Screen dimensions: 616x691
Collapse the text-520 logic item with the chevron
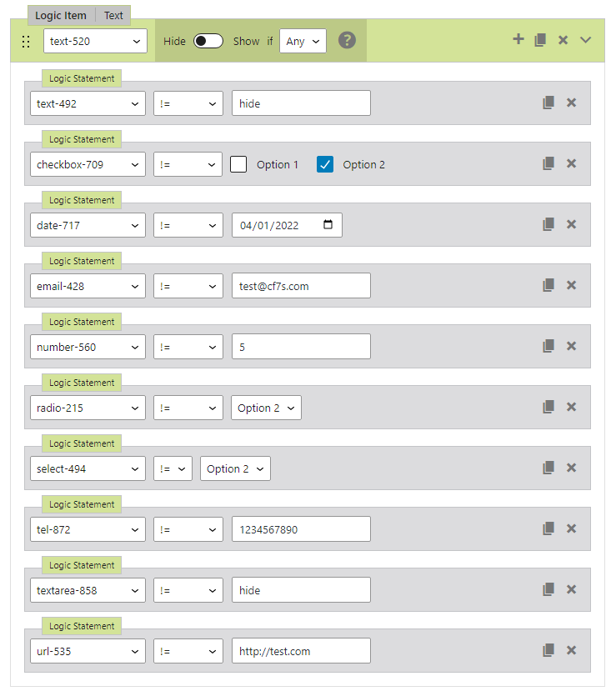point(585,40)
